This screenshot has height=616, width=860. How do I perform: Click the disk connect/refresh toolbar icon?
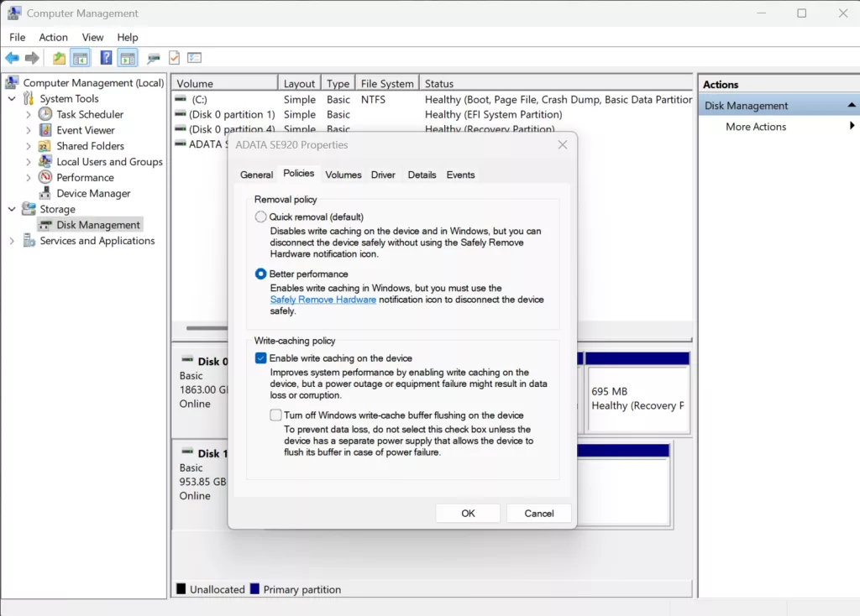[x=154, y=58]
